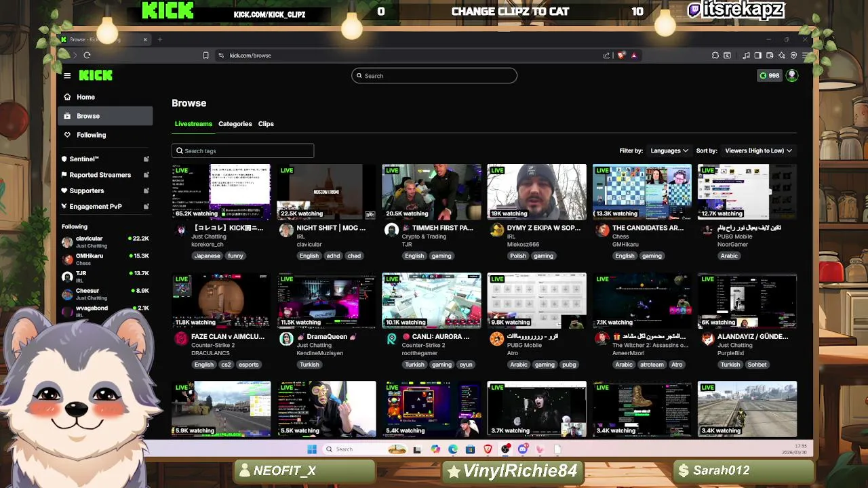The image size is (868, 488).
Task: Open the Kick hamburger sidebar menu
Action: pyautogui.click(x=67, y=75)
